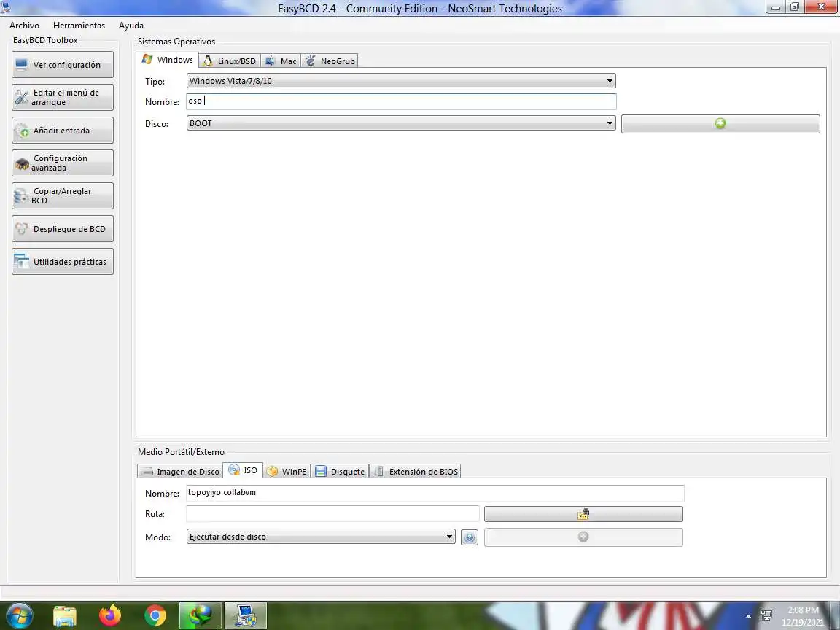Screen dimensions: 840x630
Task: Switch to the Disquete tab
Action: click(341, 472)
